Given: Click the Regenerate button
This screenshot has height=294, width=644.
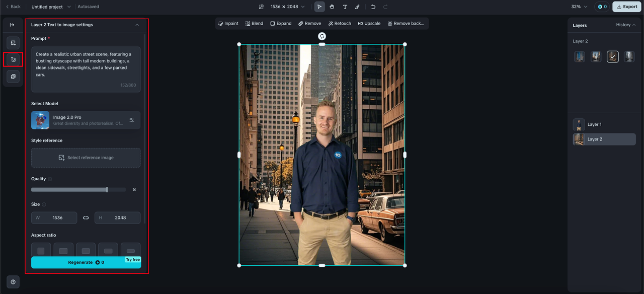Looking at the screenshot, I should [86, 262].
